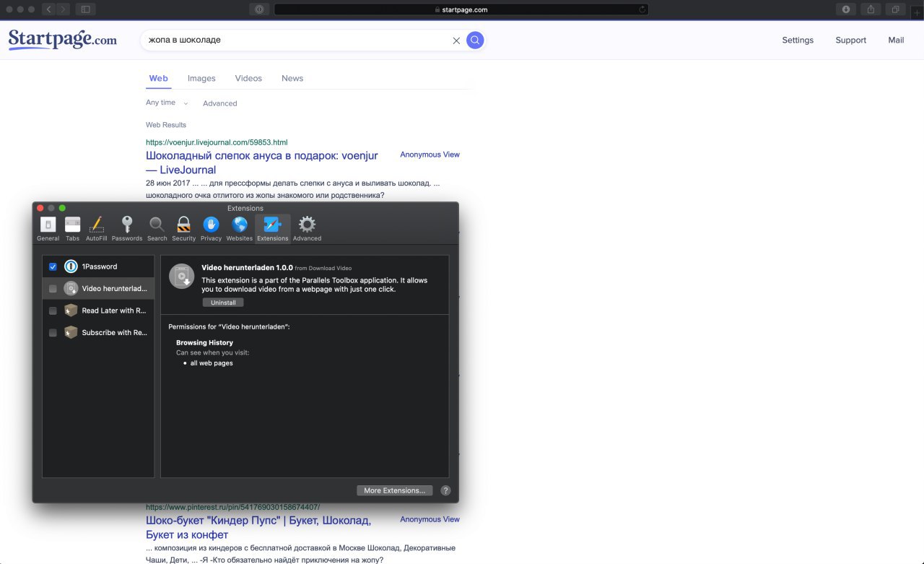Open help for Extensions preferences
The height and width of the screenshot is (564, 924).
tap(445, 490)
